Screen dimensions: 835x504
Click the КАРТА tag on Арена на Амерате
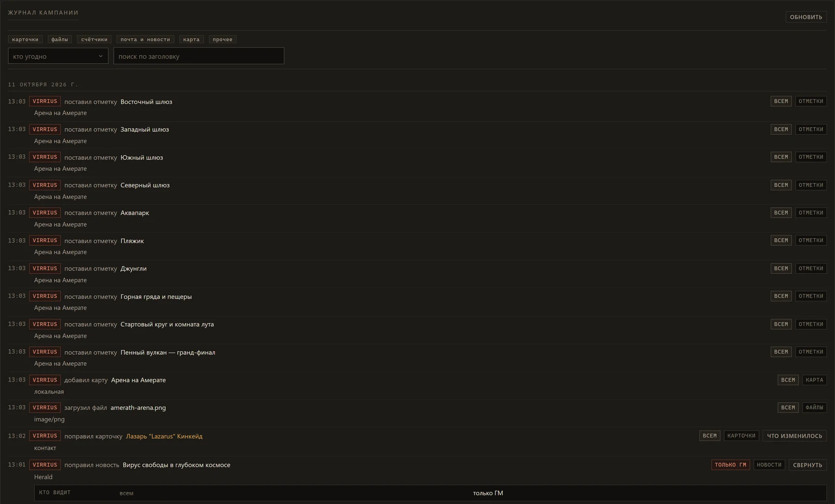(814, 380)
